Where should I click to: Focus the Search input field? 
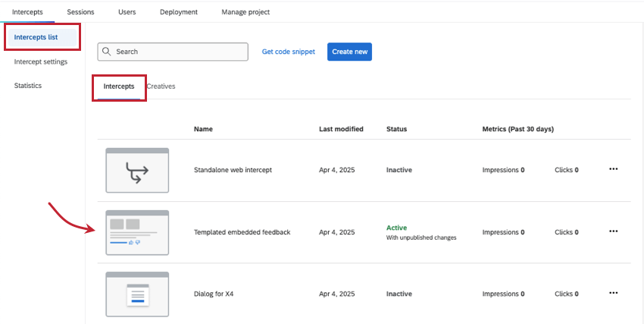(178, 52)
